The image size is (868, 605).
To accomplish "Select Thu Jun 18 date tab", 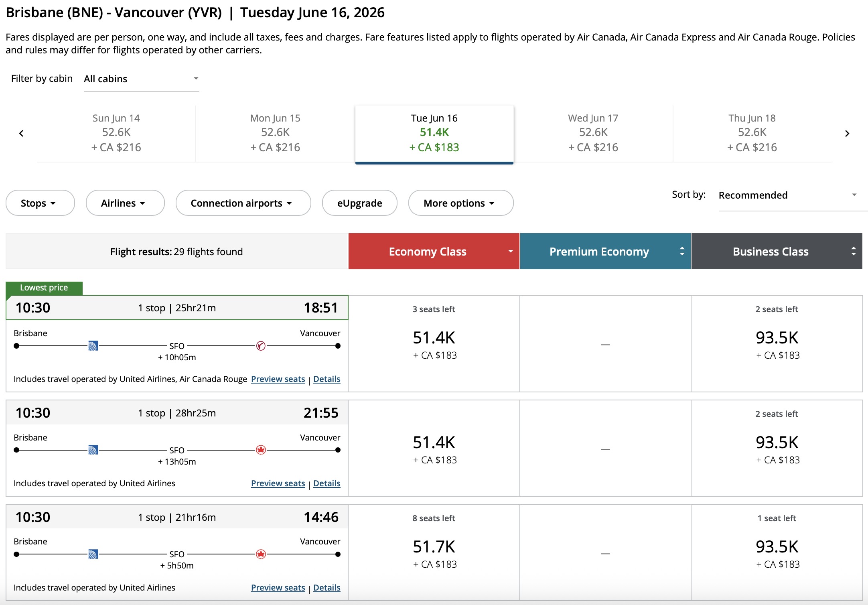I will [x=752, y=133].
